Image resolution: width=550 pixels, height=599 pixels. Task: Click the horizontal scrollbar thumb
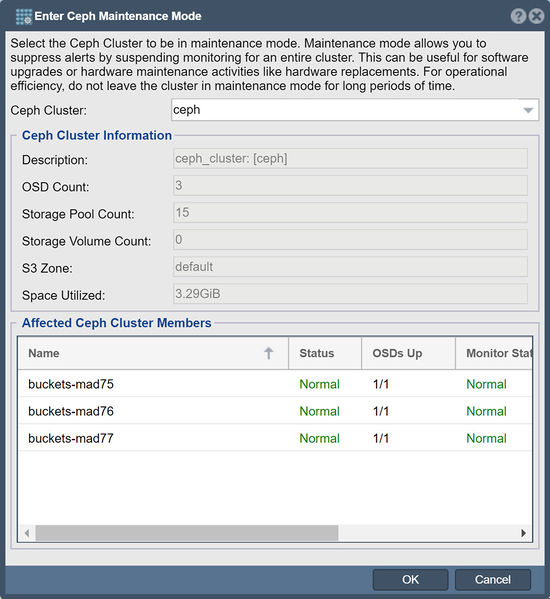point(187,533)
